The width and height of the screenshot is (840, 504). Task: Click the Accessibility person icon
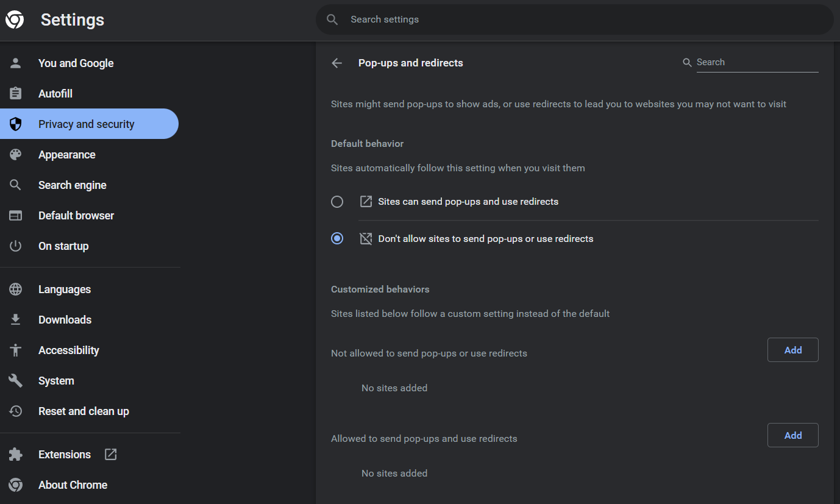pyautogui.click(x=16, y=350)
